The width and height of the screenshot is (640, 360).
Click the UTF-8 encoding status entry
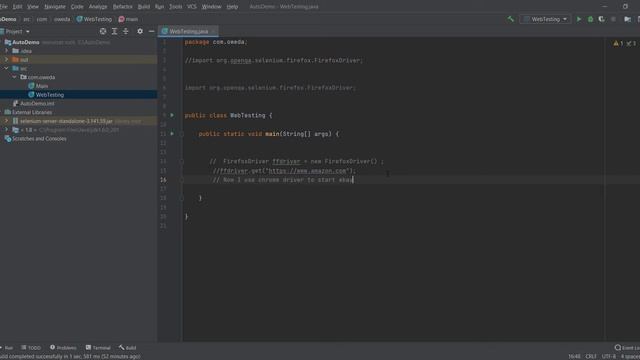[609, 356]
